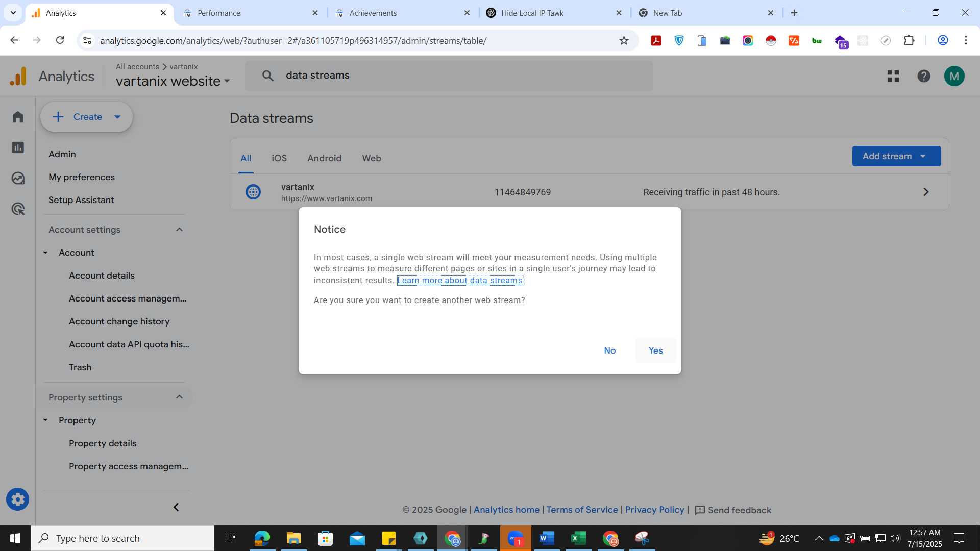Open the Privacy Policy link
This screenshot has width=980, height=551.
pos(654,510)
